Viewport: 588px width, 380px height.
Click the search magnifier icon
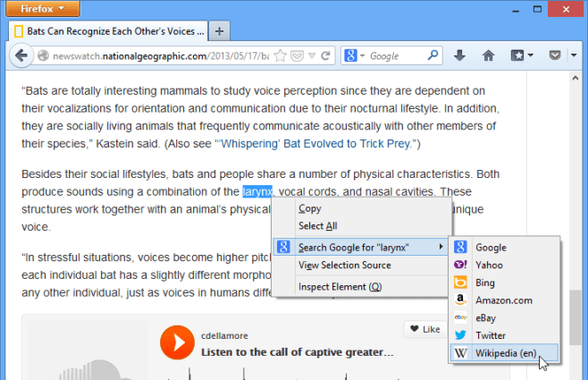coord(433,55)
